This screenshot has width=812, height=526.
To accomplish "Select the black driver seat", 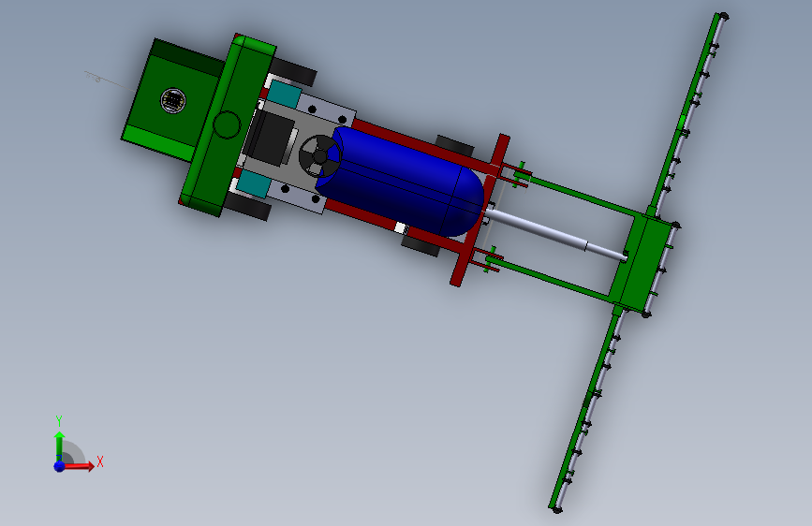I will coord(270,139).
